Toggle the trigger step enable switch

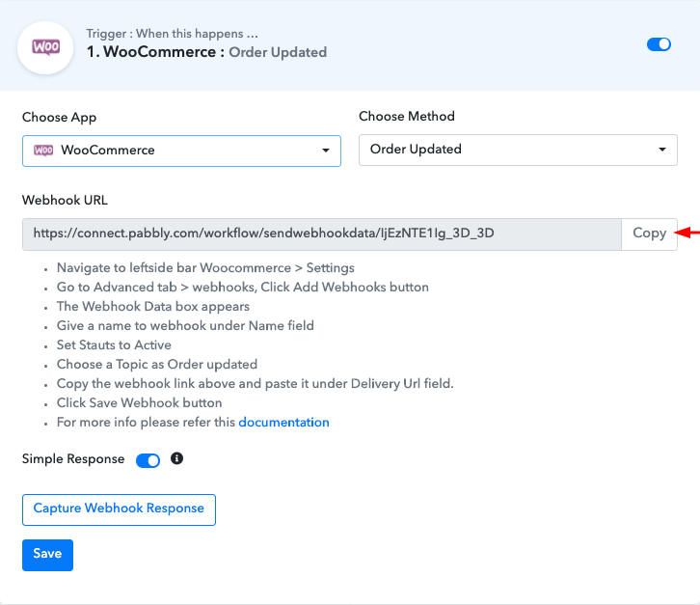click(659, 44)
